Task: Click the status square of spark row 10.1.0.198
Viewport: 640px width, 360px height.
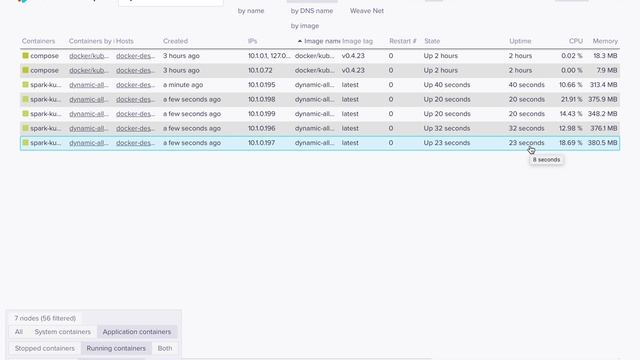Action: click(25, 99)
